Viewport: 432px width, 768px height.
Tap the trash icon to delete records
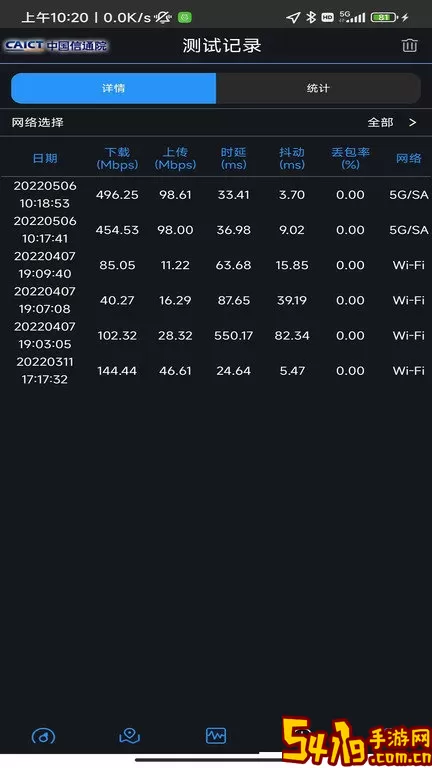(x=409, y=46)
